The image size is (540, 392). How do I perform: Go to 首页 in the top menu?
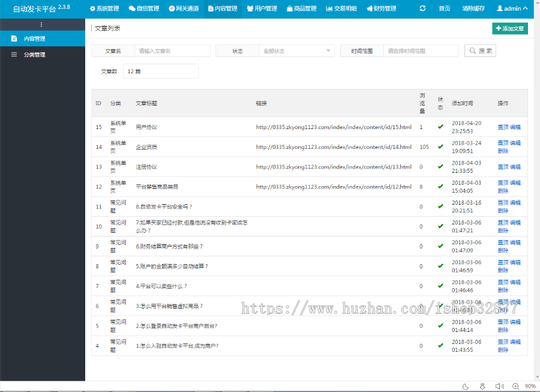click(444, 8)
